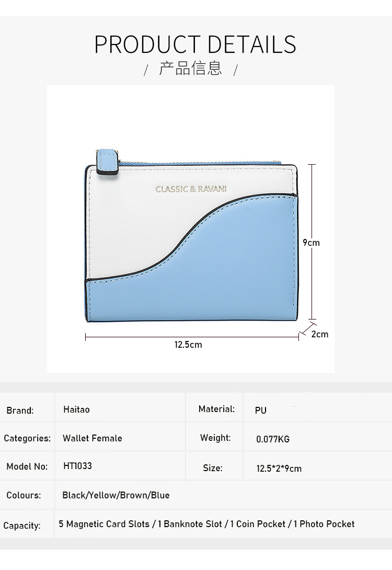Click the Material value PU
Viewport: 392px width, 570px height.
point(261,411)
